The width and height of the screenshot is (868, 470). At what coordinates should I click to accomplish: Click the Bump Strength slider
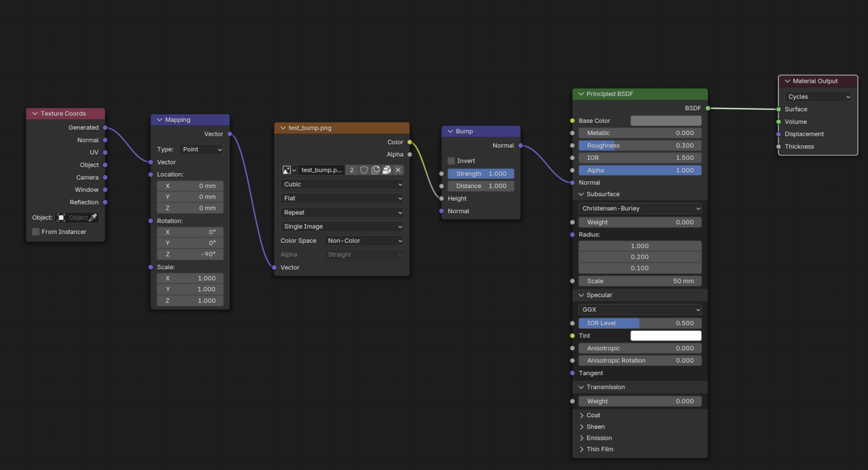tap(481, 174)
